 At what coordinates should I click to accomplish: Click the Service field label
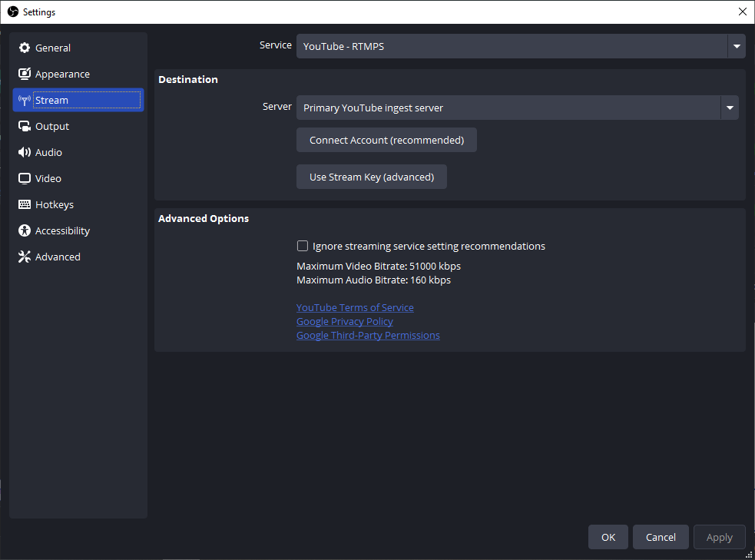click(x=276, y=45)
